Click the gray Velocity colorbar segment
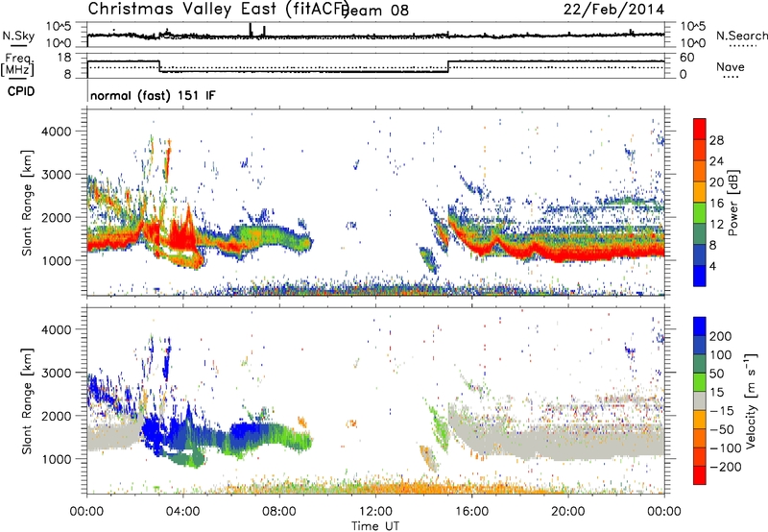This screenshot has width=768, height=532. 700,401
